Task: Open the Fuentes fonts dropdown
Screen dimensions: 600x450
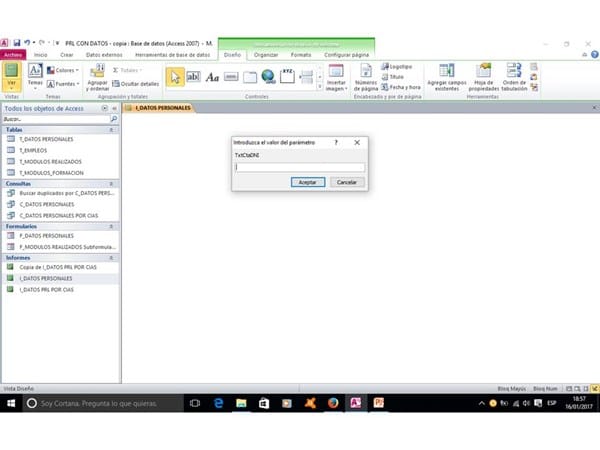Action: tap(63, 84)
